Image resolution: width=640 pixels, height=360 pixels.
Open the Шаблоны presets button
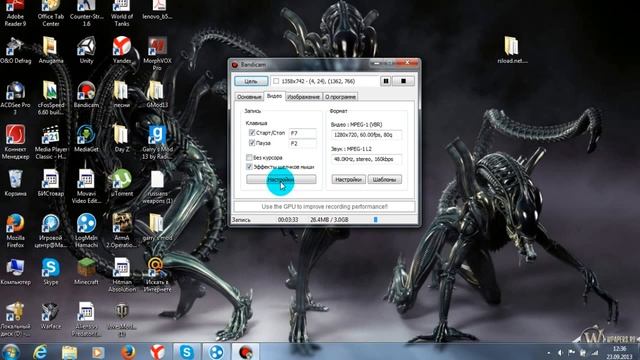click(384, 179)
